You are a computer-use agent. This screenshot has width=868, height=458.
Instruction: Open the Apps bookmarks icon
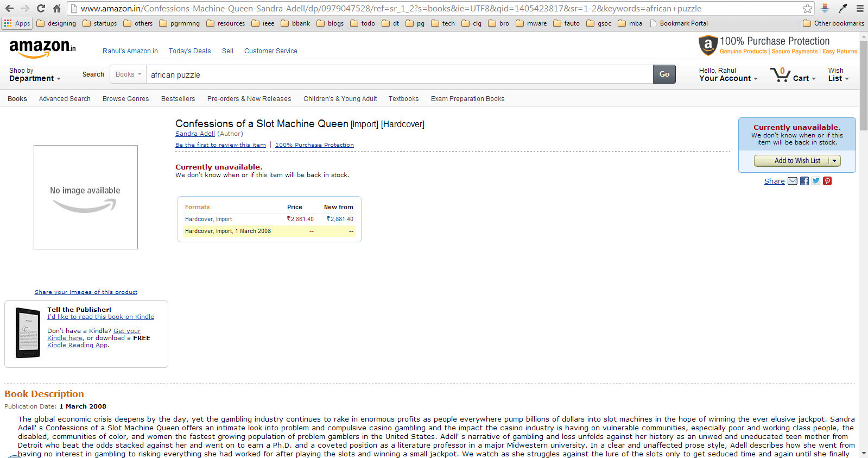coord(17,23)
